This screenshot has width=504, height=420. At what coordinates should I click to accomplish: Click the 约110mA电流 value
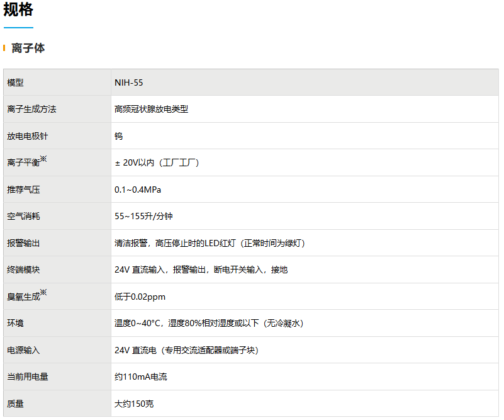click(141, 377)
